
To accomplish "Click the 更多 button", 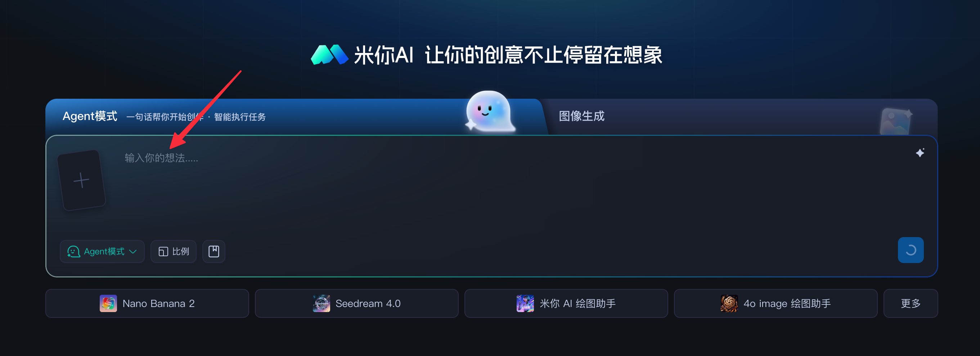I will [911, 303].
